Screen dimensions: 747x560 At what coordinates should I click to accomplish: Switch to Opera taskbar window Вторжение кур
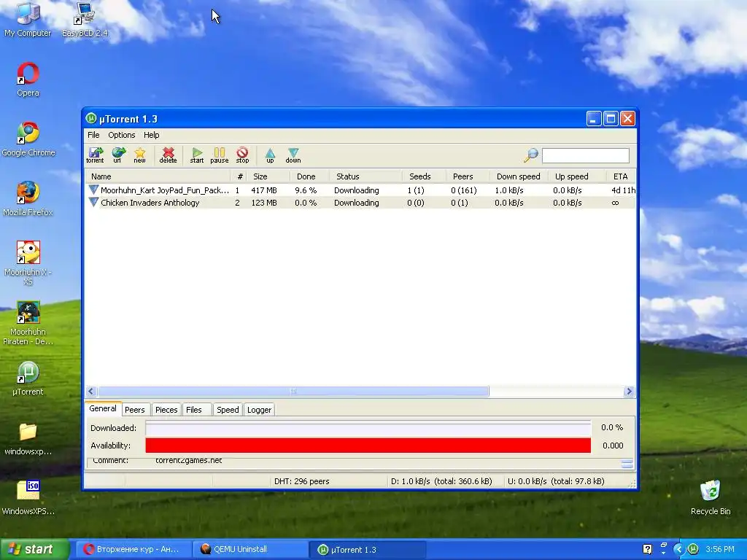point(133,549)
